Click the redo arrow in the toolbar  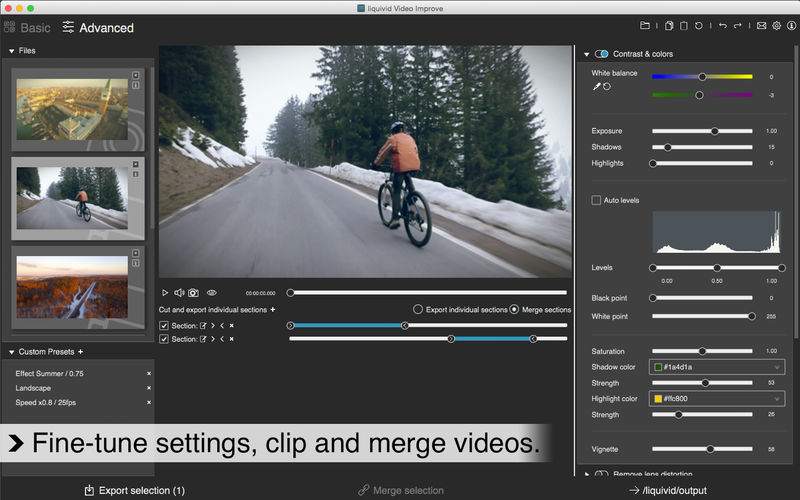(737, 26)
